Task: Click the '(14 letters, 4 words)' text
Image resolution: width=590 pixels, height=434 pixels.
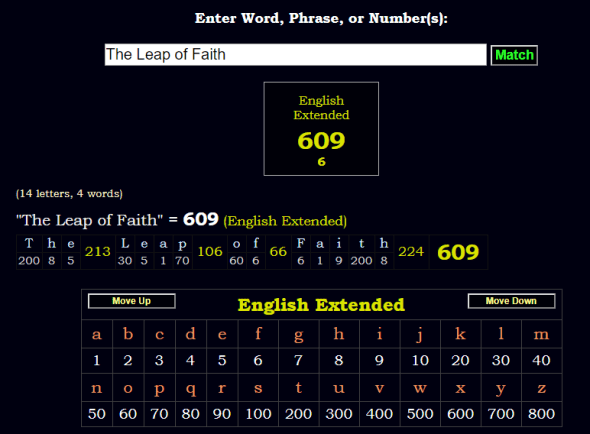Action: pos(69,193)
